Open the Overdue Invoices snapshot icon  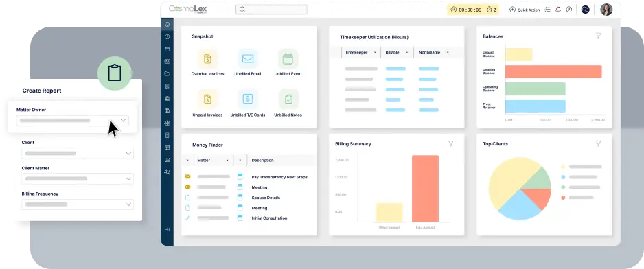pyautogui.click(x=207, y=59)
